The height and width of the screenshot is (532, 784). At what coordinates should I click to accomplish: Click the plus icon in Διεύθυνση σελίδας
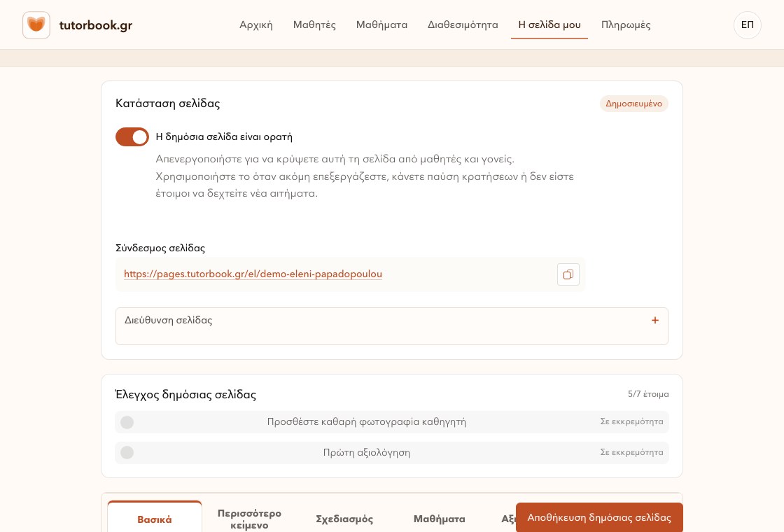coord(654,321)
